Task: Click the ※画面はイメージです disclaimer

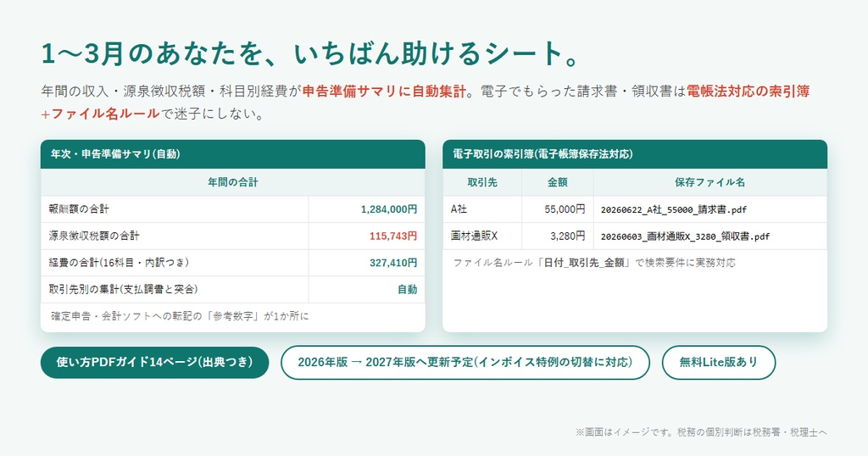Action: 701,432
